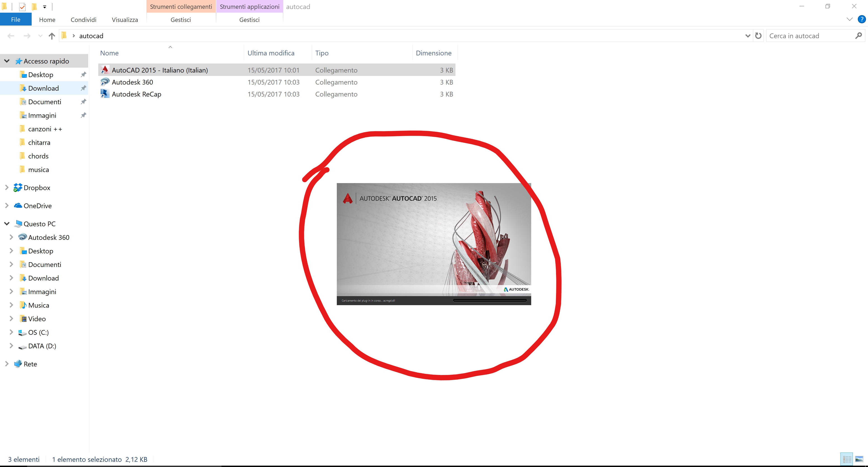Expand the OS (C:) drive node
The width and height of the screenshot is (868, 467).
tap(11, 332)
